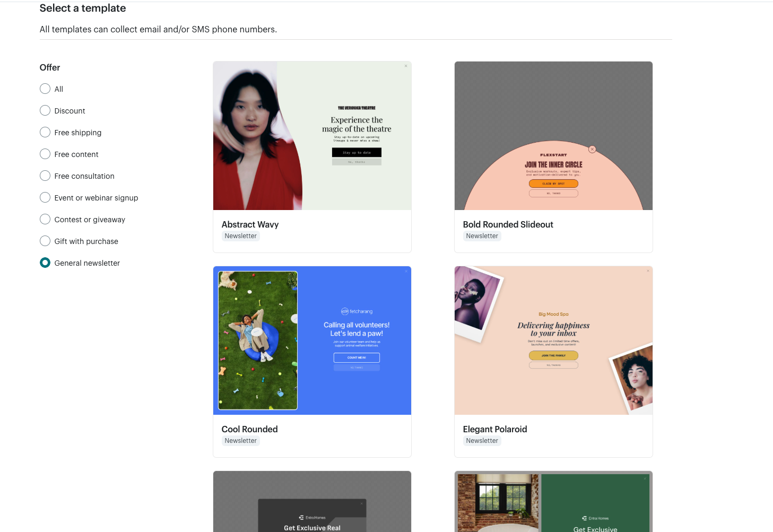Viewport: 773px width, 532px height.
Task: Click the close X in Abstract Wavy preview
Action: [x=406, y=66]
